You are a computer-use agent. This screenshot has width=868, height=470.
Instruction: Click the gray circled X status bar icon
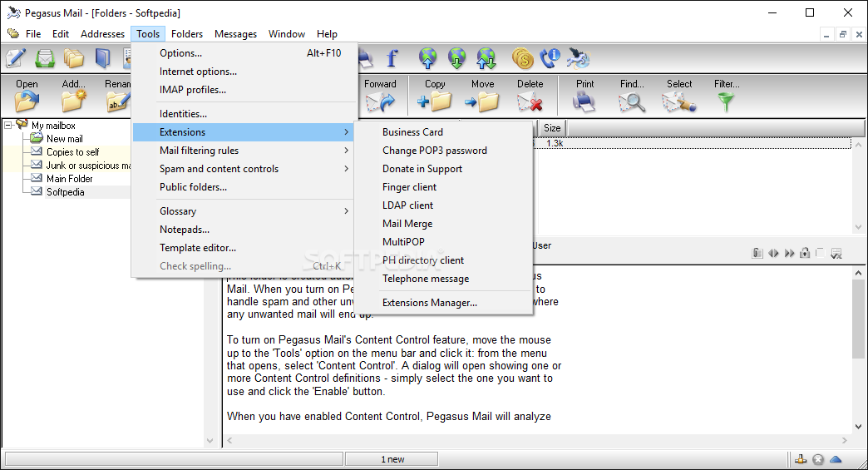(818, 459)
